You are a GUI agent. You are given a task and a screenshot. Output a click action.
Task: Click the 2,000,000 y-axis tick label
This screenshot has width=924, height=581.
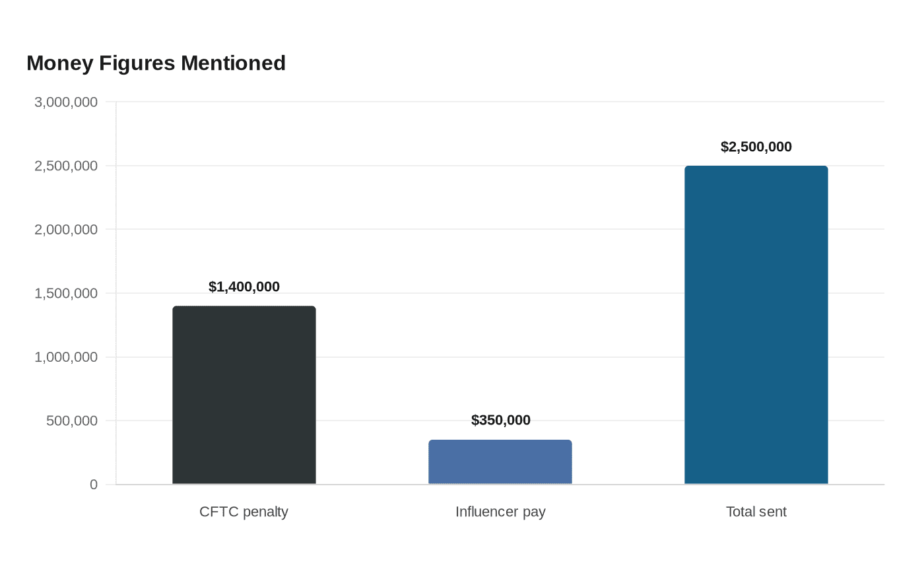pos(66,229)
